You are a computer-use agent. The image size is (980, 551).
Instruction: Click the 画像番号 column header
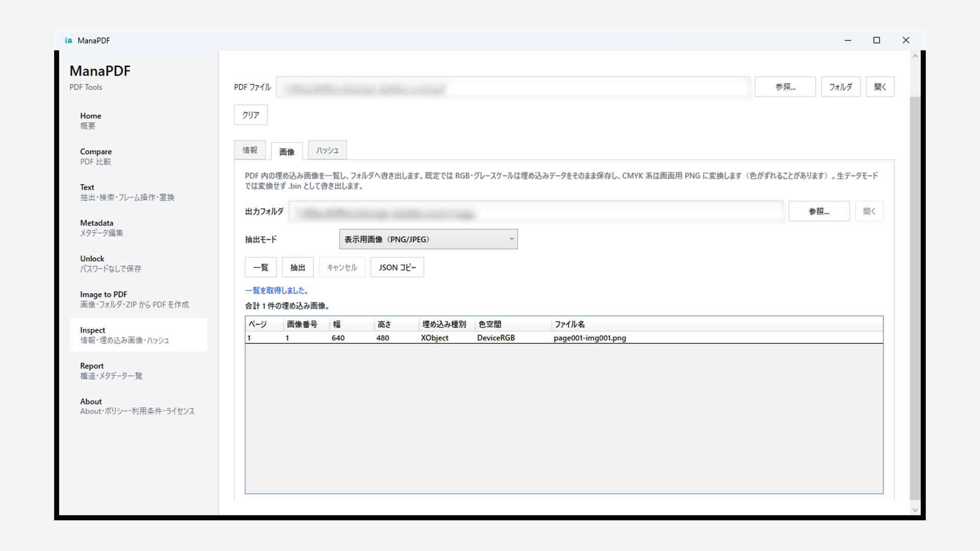[306, 324]
